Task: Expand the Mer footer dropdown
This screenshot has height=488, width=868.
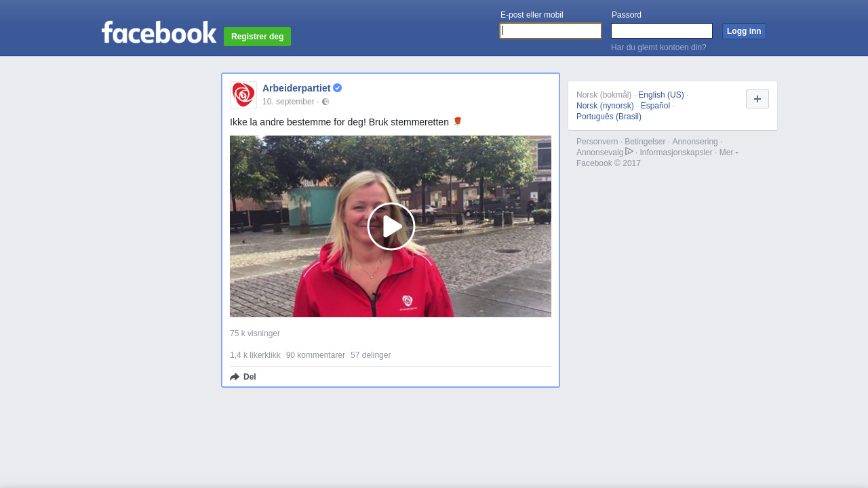Action: click(x=728, y=152)
